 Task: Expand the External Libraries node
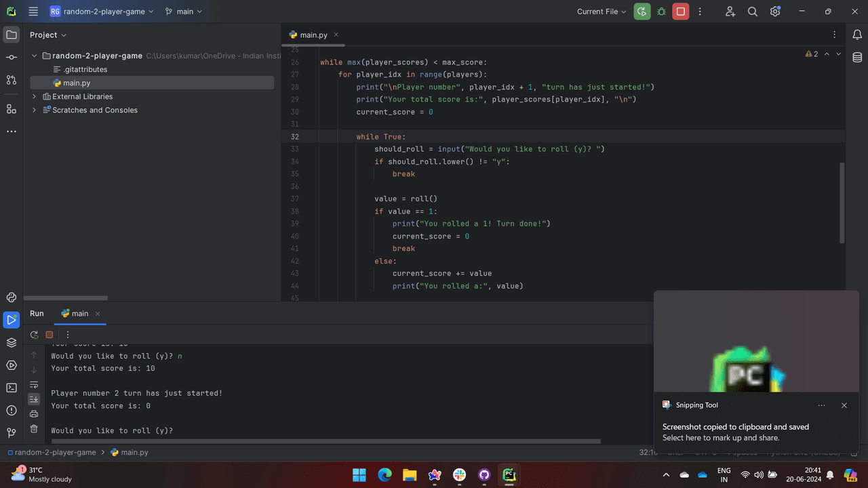coord(35,96)
